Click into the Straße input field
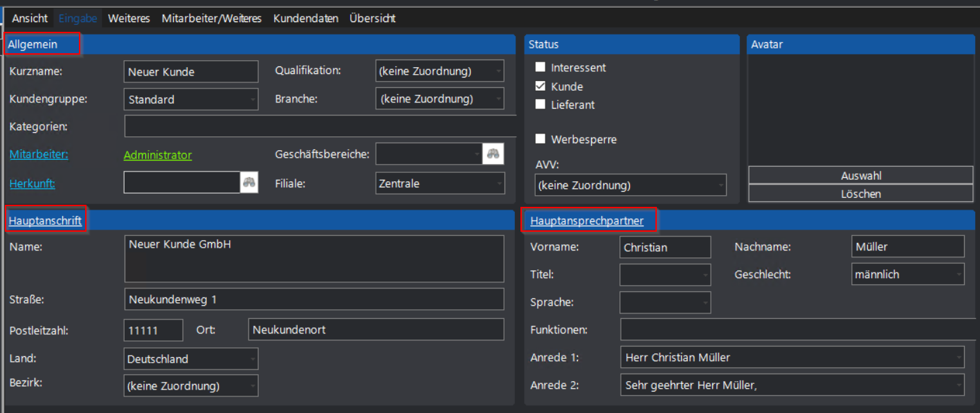This screenshot has height=413, width=980. point(314,299)
